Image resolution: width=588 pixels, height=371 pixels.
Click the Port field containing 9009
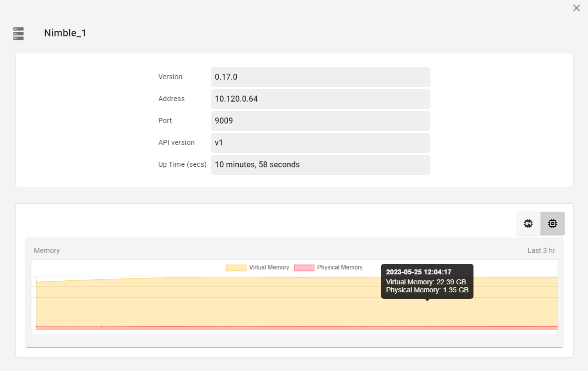[x=320, y=121]
